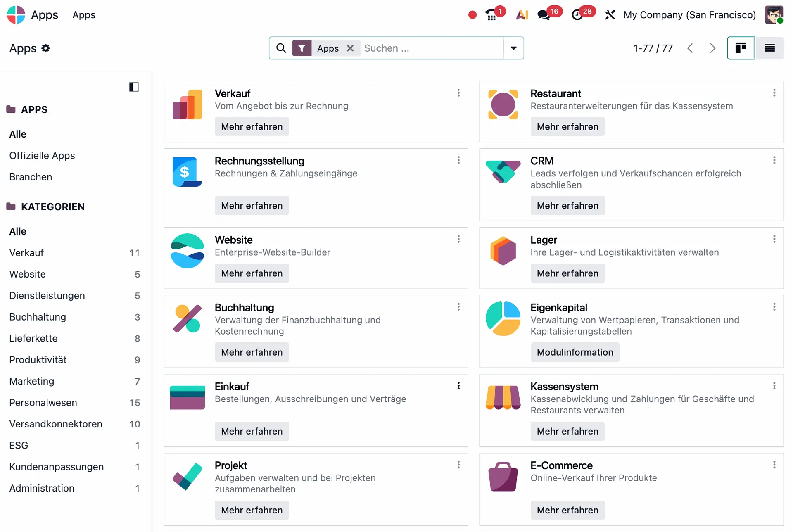Viewport: 793px width, 532px height.
Task: Open the Verkauf app icon
Action: (188, 105)
